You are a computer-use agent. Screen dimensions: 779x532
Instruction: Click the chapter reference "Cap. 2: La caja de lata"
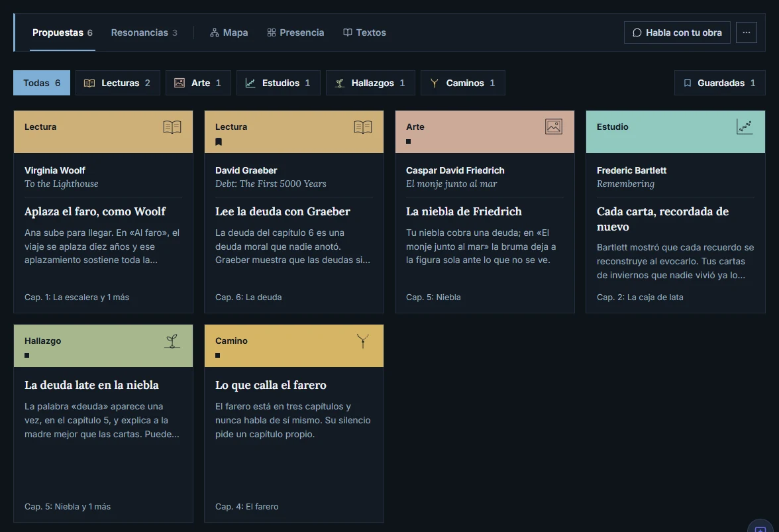(x=640, y=297)
